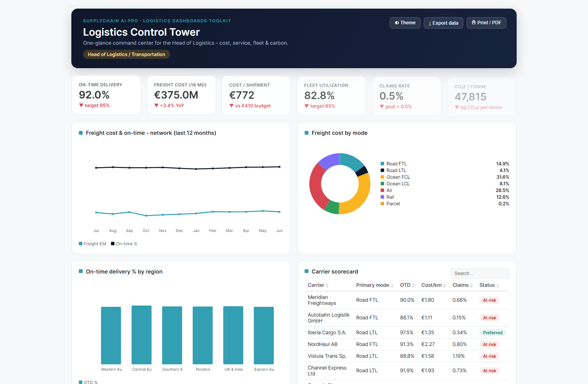
Task: Select the Cost / Shipment KPI card
Action: (256, 96)
